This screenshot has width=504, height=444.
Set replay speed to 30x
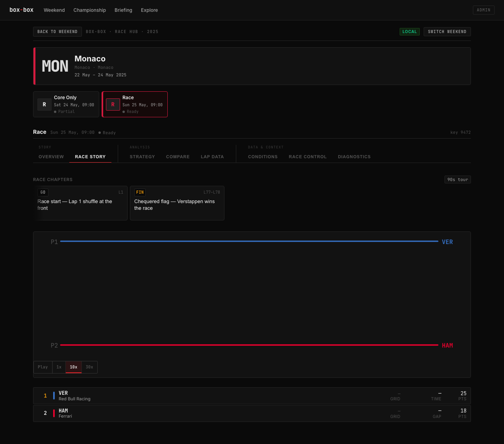(89, 367)
